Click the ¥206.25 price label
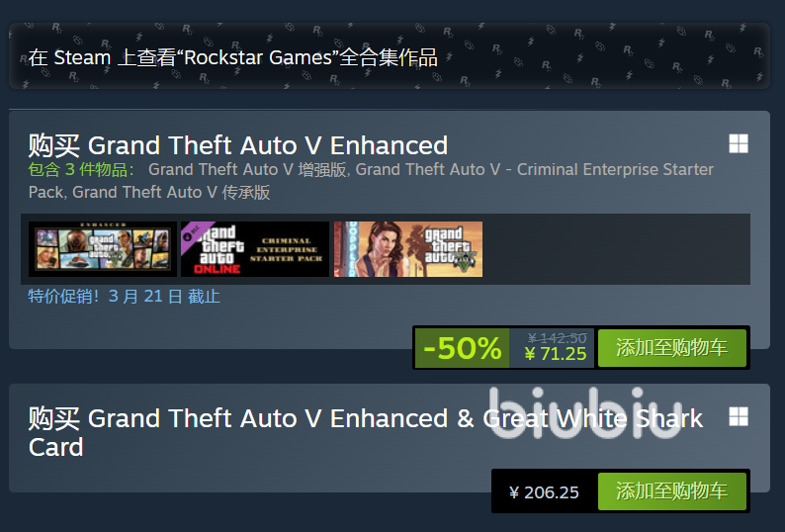 pos(544,492)
